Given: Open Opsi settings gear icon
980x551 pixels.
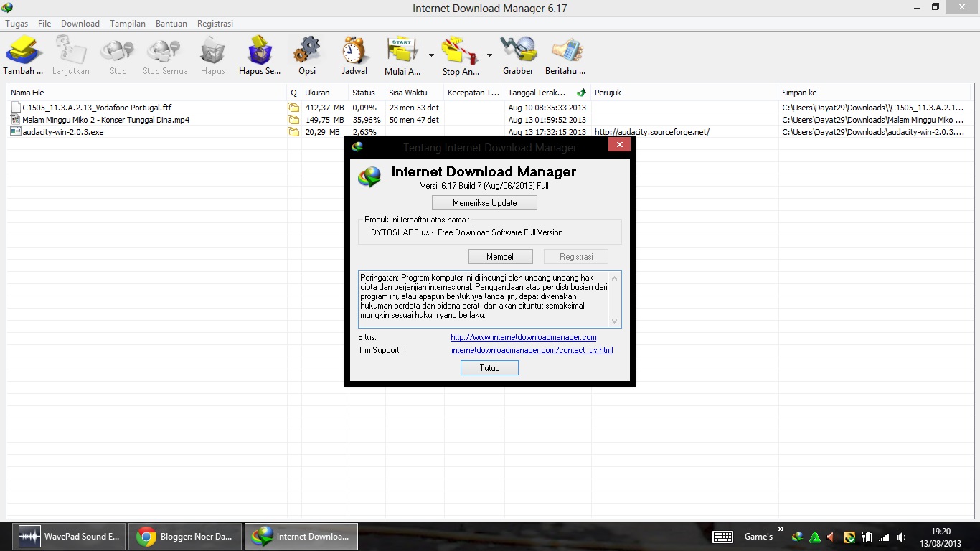Looking at the screenshot, I should [307, 51].
